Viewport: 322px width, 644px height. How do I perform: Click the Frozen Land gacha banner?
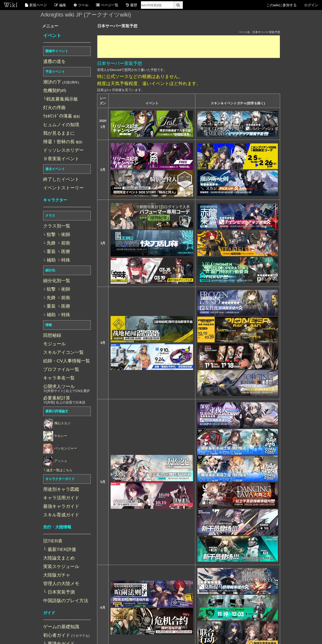[237, 303]
